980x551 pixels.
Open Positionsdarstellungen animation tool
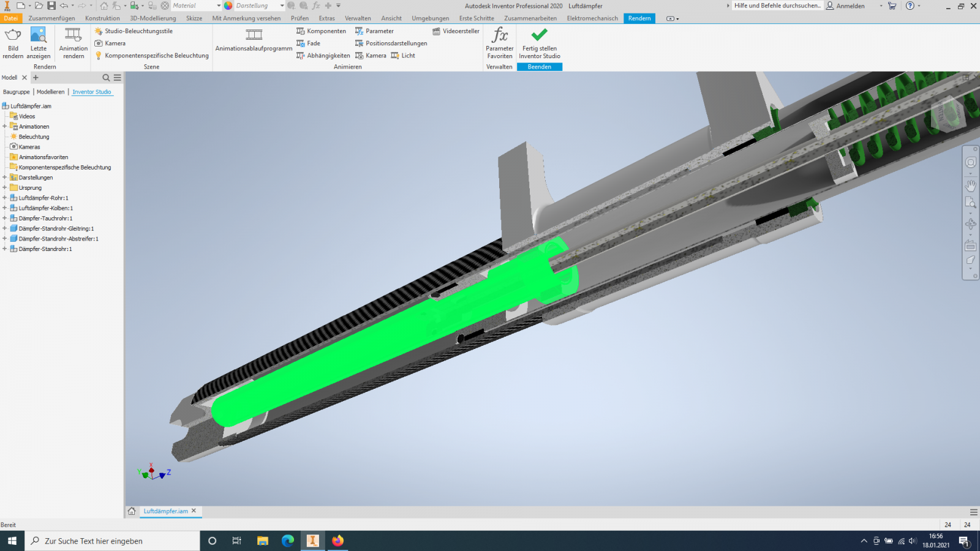[x=391, y=43]
